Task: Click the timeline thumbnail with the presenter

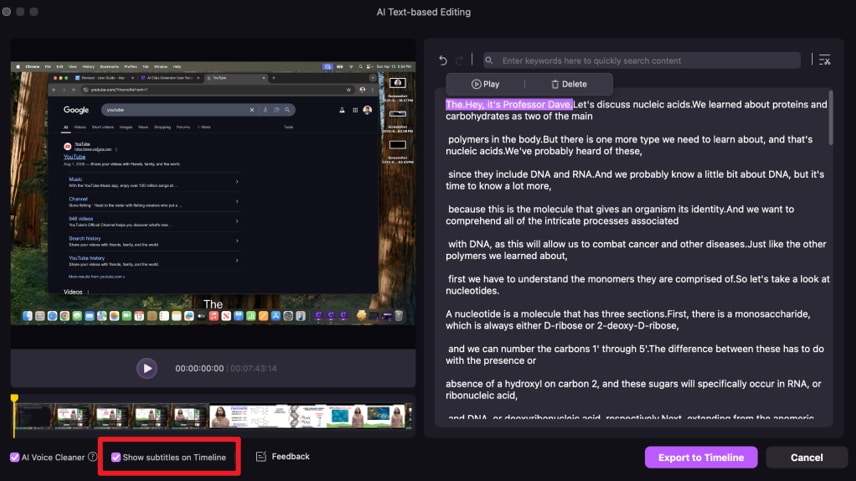Action: coord(220,417)
